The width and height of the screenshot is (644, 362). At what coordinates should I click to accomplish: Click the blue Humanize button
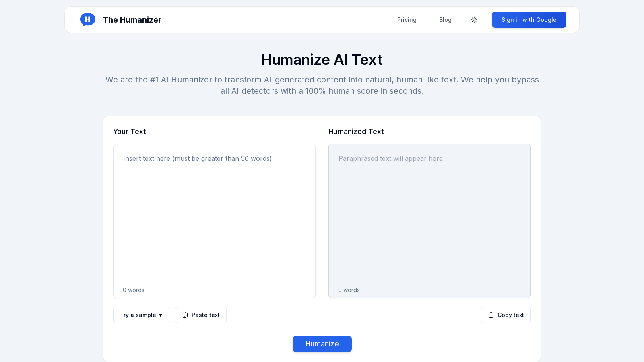(x=322, y=344)
